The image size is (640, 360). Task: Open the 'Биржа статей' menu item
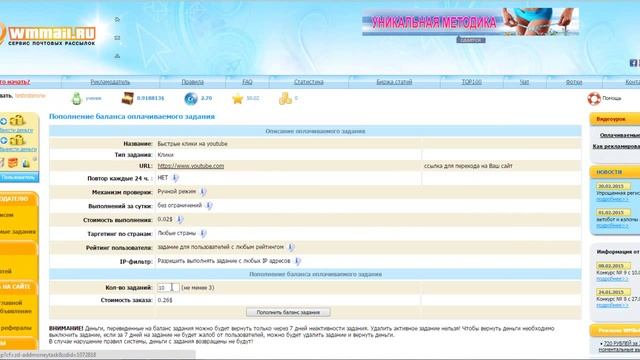point(394,82)
